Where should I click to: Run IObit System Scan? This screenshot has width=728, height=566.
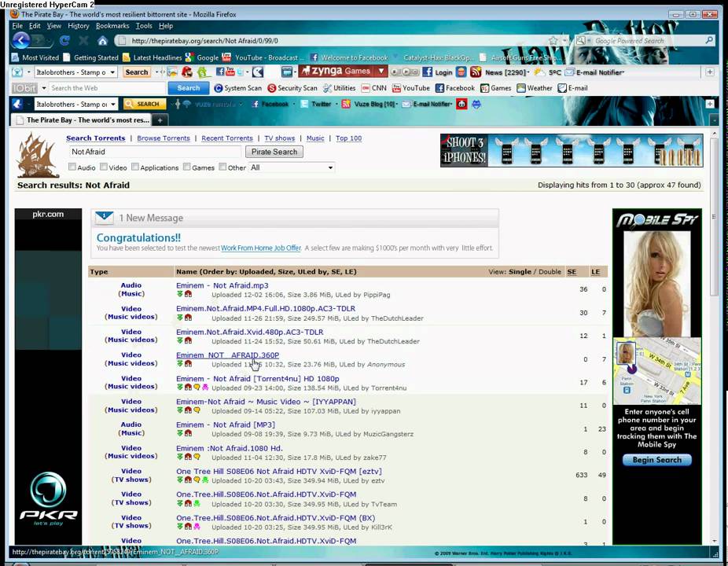pos(237,88)
